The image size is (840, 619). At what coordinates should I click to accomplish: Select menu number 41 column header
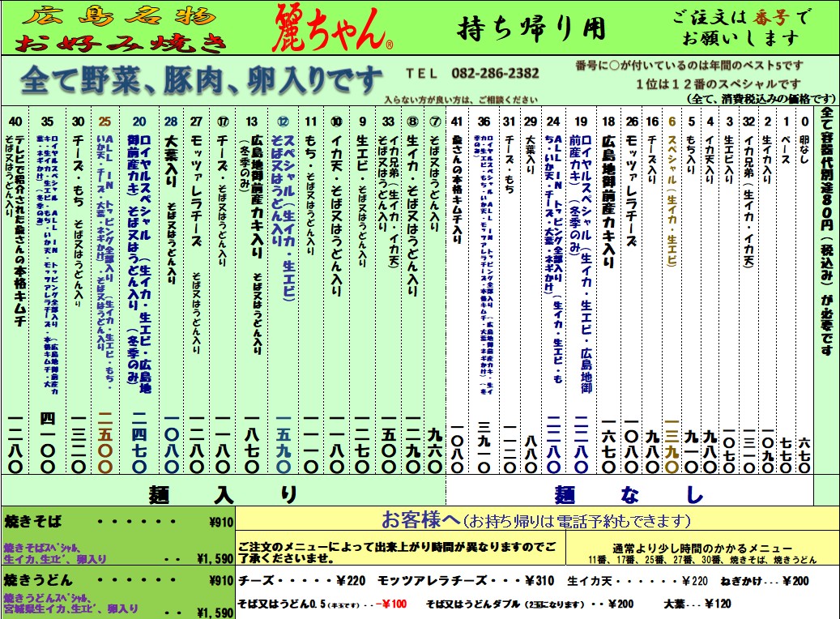(x=456, y=122)
